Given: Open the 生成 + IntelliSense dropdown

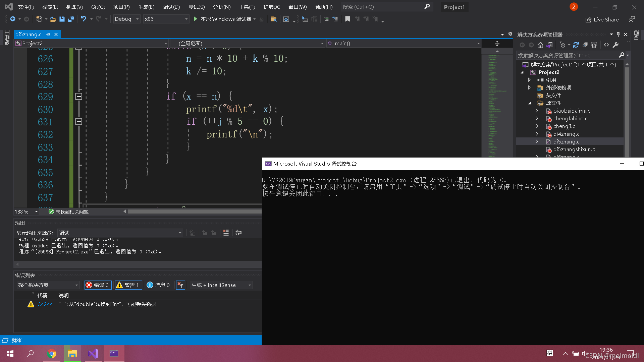Looking at the screenshot, I should coord(221,285).
